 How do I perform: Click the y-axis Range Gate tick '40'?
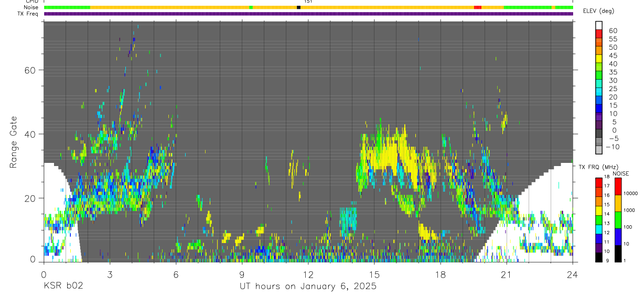(30, 134)
